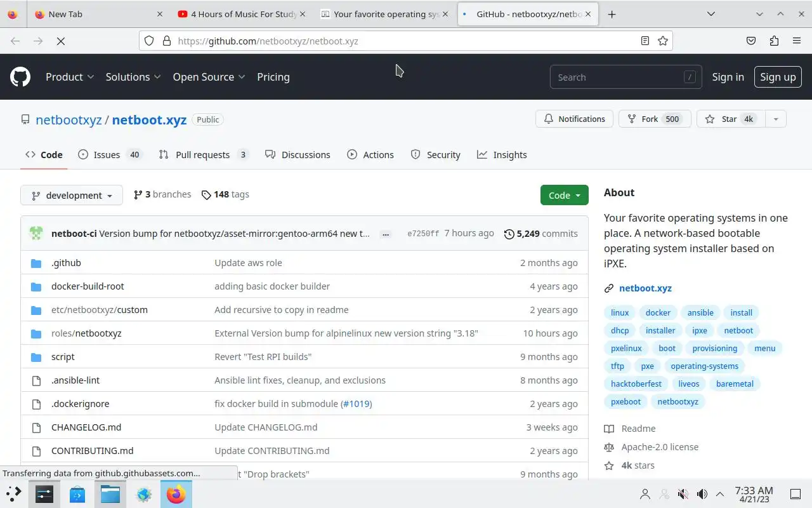Close the Your favorite operating sys tab

coord(445,14)
